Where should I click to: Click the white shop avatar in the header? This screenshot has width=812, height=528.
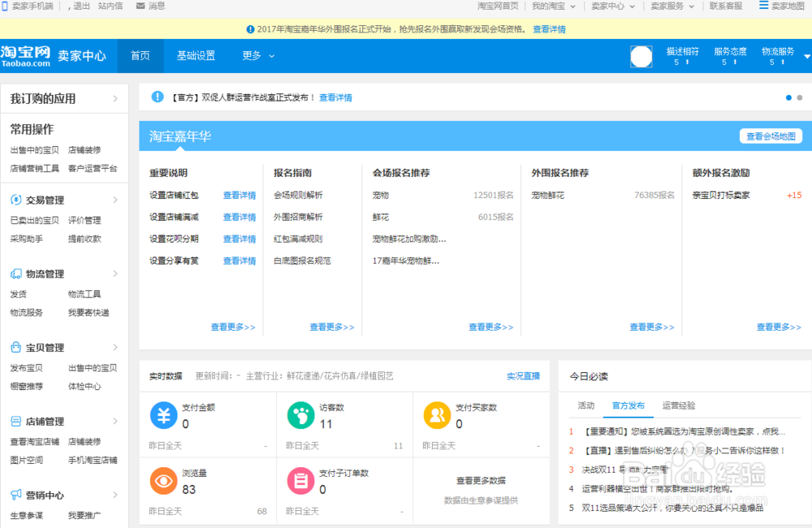tap(641, 57)
